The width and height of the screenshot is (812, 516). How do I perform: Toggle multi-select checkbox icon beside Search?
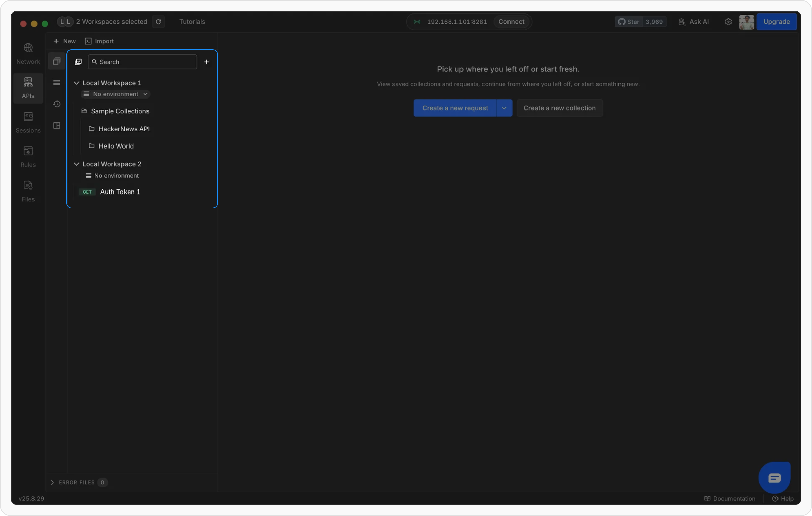point(78,62)
